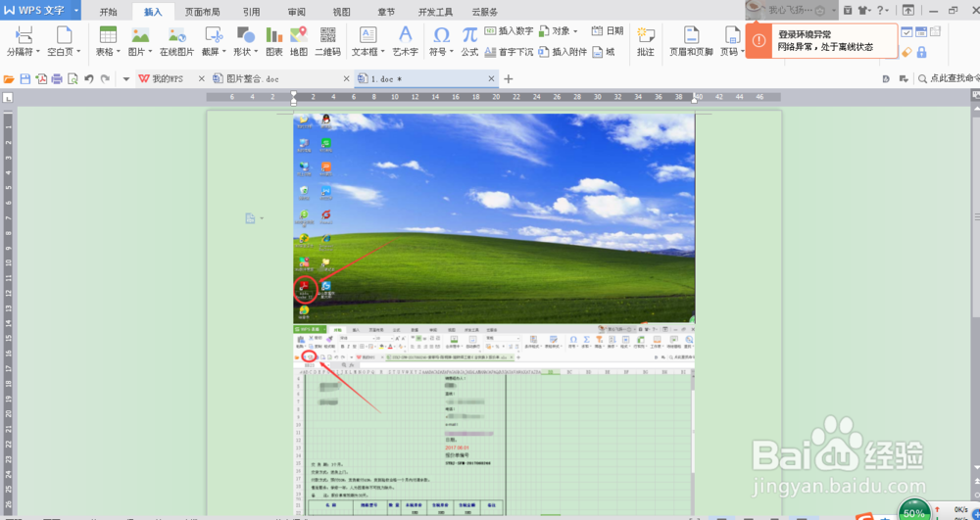Click the lock icon in the ribbon
The image size is (980, 520).
tap(921, 53)
